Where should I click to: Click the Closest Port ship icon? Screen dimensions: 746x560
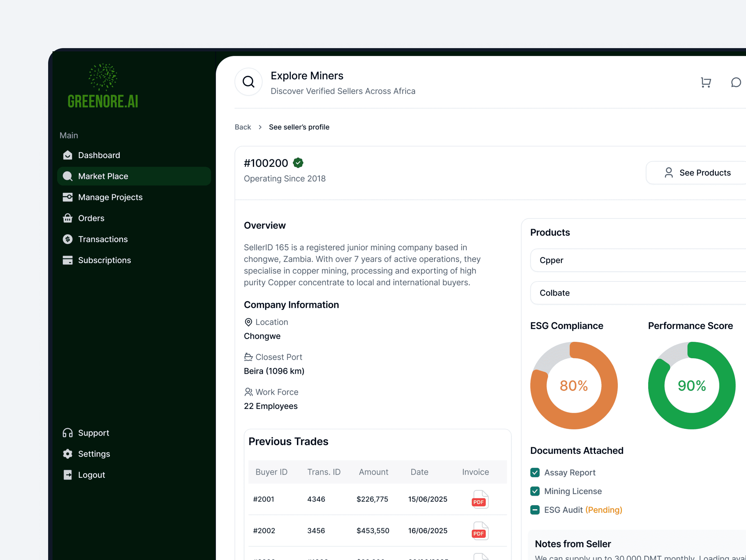pos(248,357)
